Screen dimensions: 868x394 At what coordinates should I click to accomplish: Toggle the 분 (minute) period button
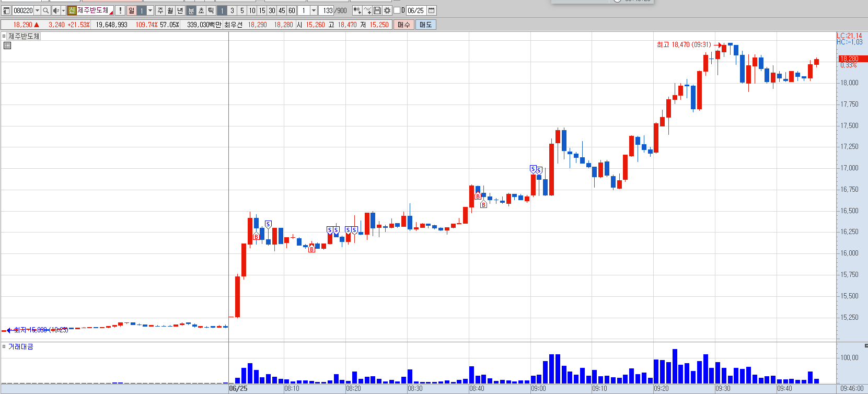[x=191, y=10]
